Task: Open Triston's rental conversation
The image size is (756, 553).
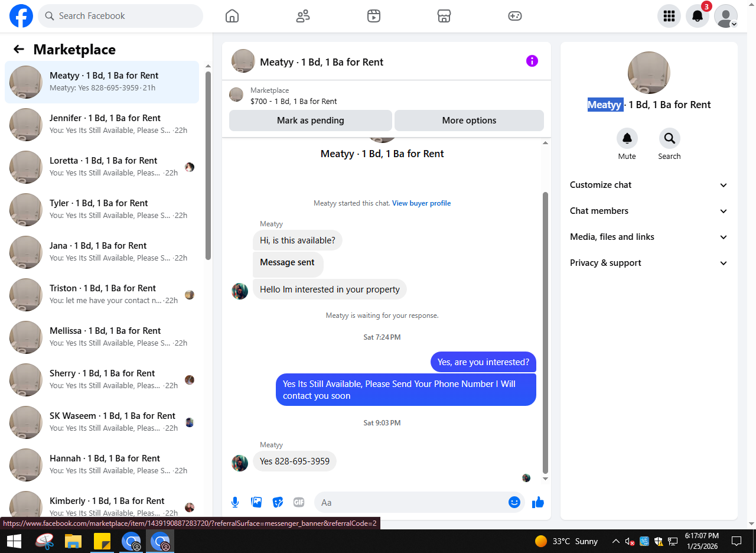Action: coord(102,295)
